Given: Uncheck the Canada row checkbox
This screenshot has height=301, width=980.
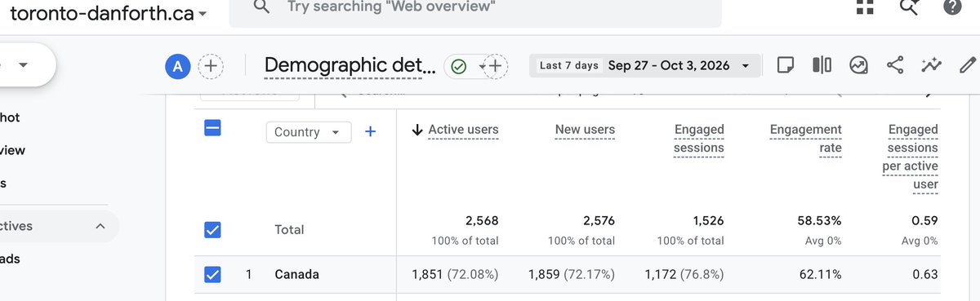Looking at the screenshot, I should tap(212, 275).
